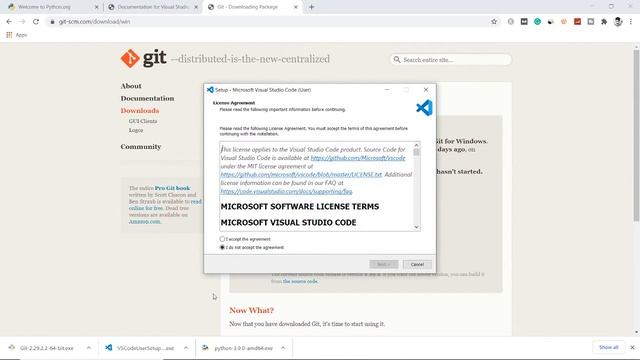Click license text scrollbar up arrow
Image resolution: width=640 pixels, height=360 pixels.
[416, 145]
